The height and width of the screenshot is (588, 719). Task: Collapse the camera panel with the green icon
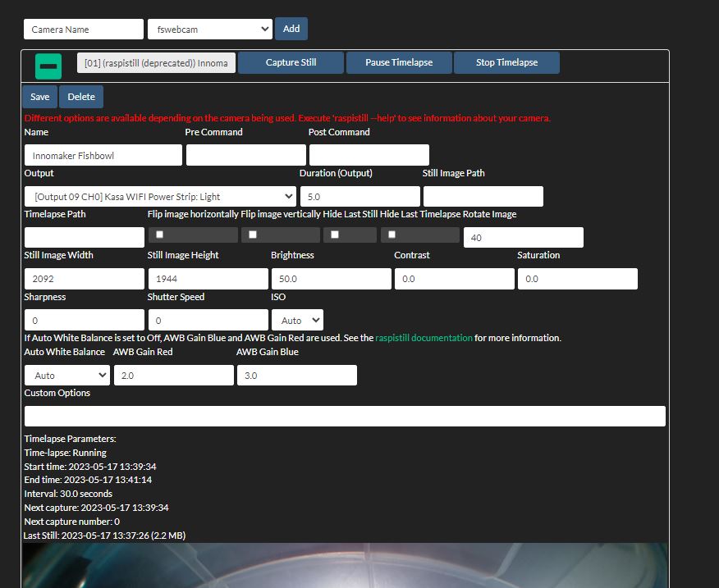coord(48,62)
